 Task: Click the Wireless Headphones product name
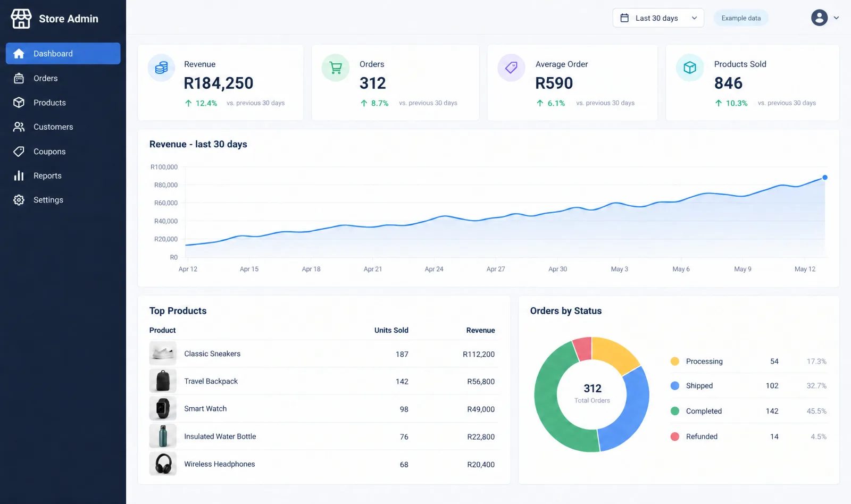pyautogui.click(x=220, y=464)
